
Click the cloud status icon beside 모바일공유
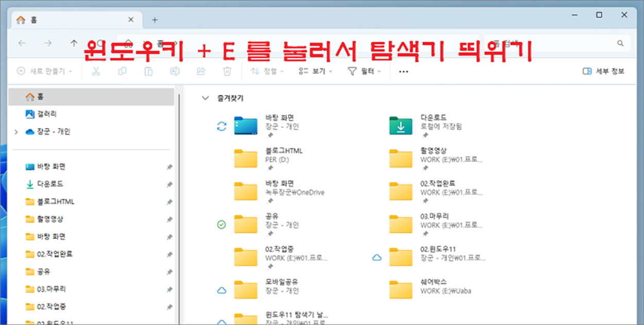coord(222,290)
